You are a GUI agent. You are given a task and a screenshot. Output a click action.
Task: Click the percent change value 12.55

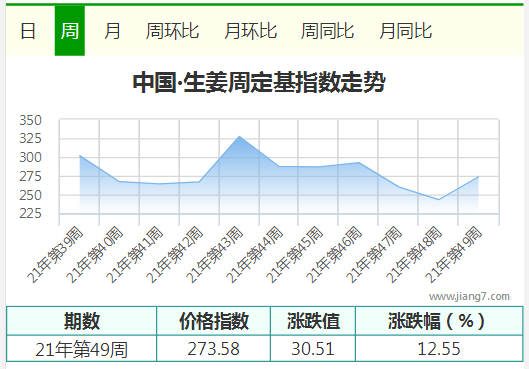pyautogui.click(x=439, y=349)
